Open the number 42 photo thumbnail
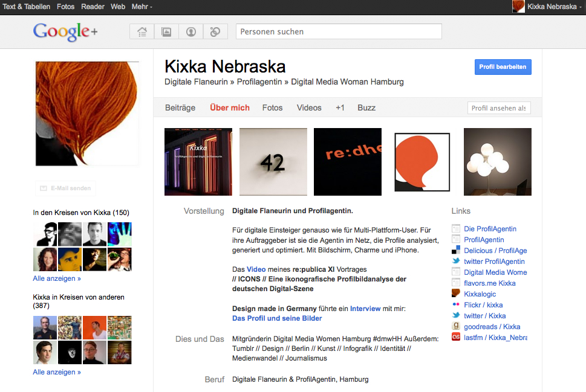Viewport: 586px width, 392px height. (273, 162)
